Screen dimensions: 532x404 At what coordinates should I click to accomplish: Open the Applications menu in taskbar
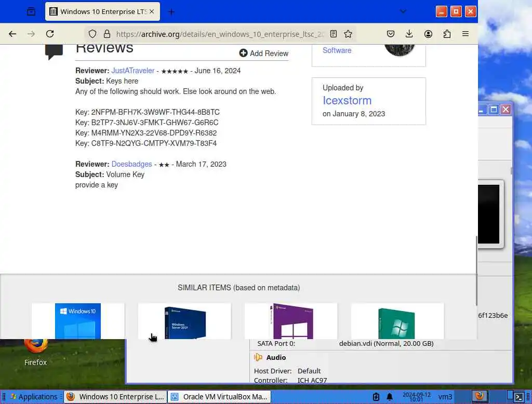point(34,397)
